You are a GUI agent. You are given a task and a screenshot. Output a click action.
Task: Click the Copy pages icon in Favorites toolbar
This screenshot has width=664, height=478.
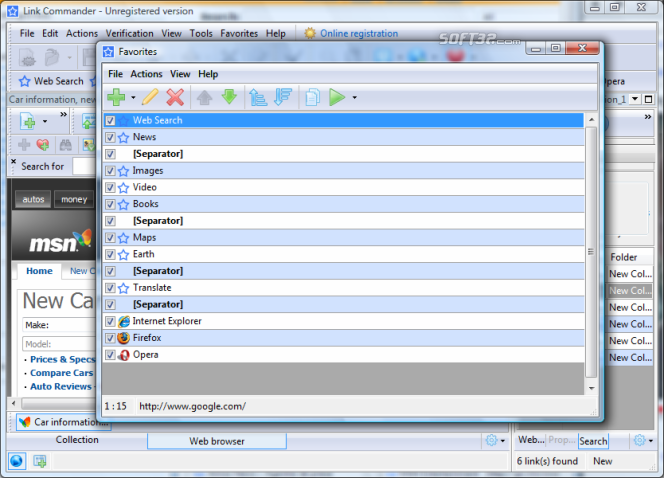(x=313, y=97)
